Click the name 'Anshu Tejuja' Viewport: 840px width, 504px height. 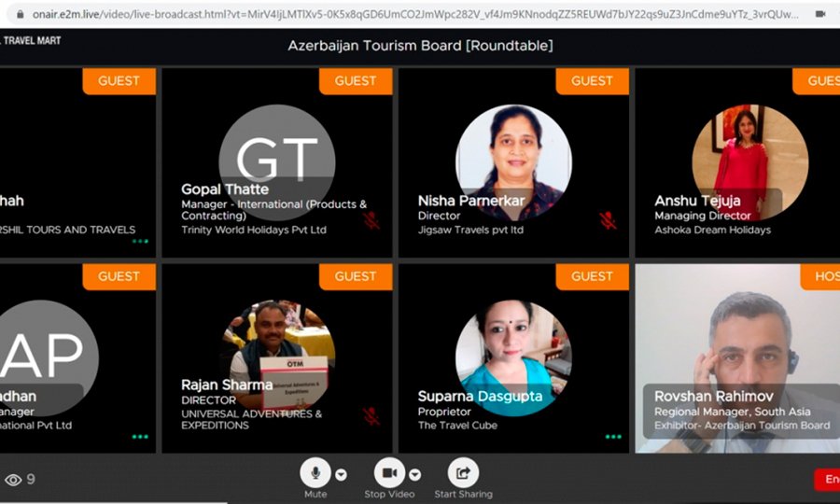pos(697,201)
